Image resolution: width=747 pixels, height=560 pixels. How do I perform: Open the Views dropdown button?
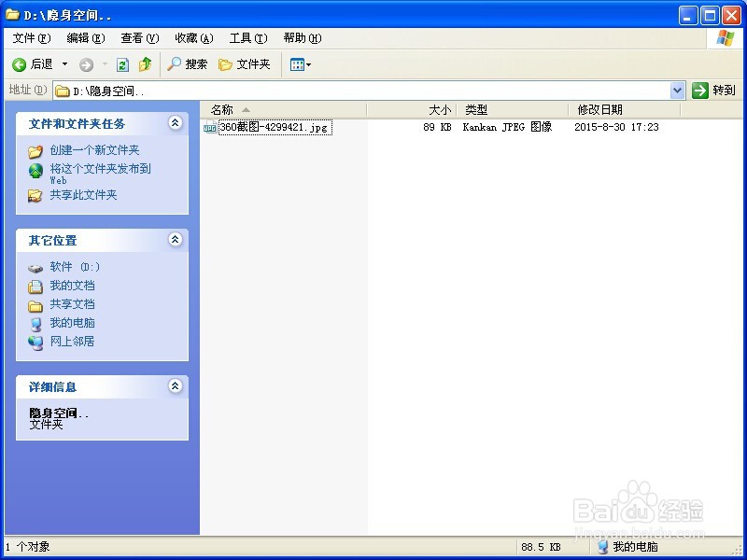pos(301,64)
